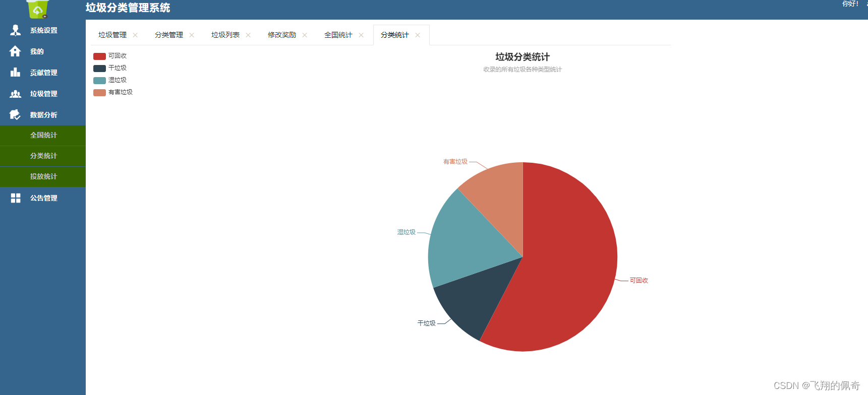
Task: Click the 湿垃圾 pie chart label
Action: click(406, 232)
